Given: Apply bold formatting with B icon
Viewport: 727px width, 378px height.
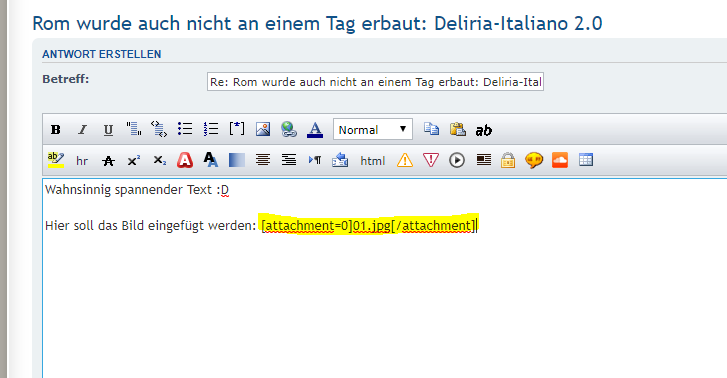Looking at the screenshot, I should (56, 129).
